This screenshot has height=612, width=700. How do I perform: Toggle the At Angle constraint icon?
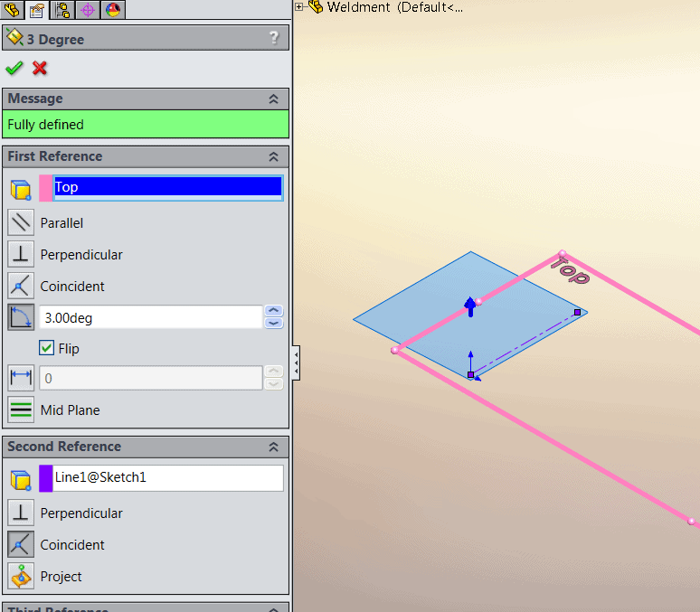21,317
